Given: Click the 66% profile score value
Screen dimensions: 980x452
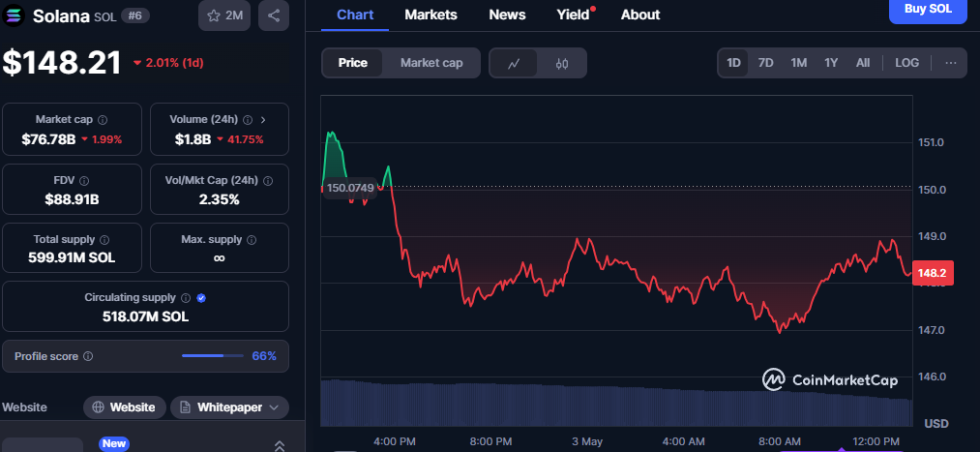Looking at the screenshot, I should pos(264,356).
